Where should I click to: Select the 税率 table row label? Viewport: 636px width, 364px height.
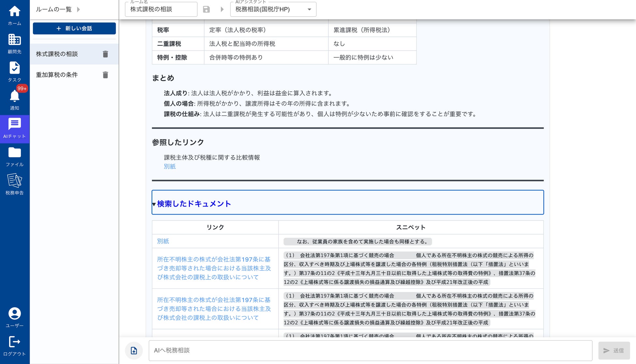[x=163, y=30]
